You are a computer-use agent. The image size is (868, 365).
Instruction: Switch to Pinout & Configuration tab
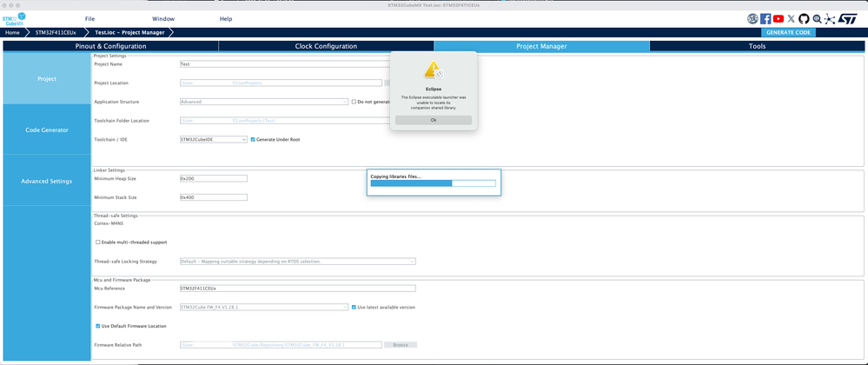coord(110,47)
